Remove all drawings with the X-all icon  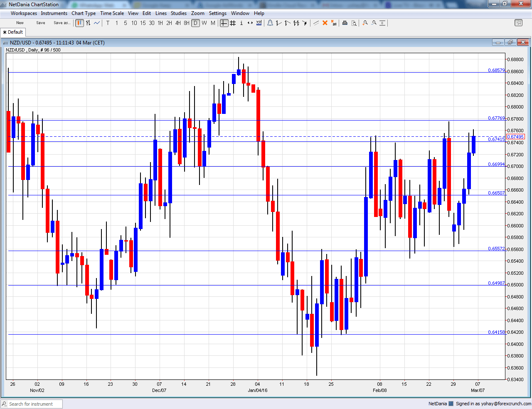point(334,23)
